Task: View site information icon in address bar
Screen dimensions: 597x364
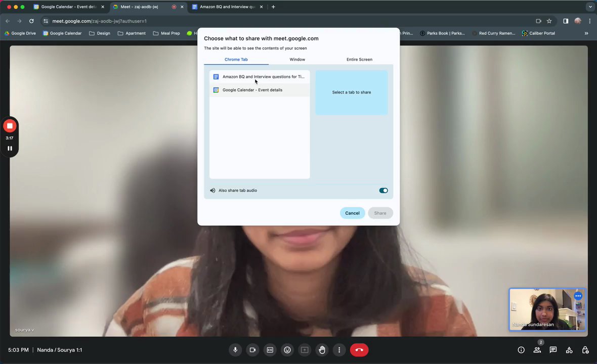Action: pos(46,21)
